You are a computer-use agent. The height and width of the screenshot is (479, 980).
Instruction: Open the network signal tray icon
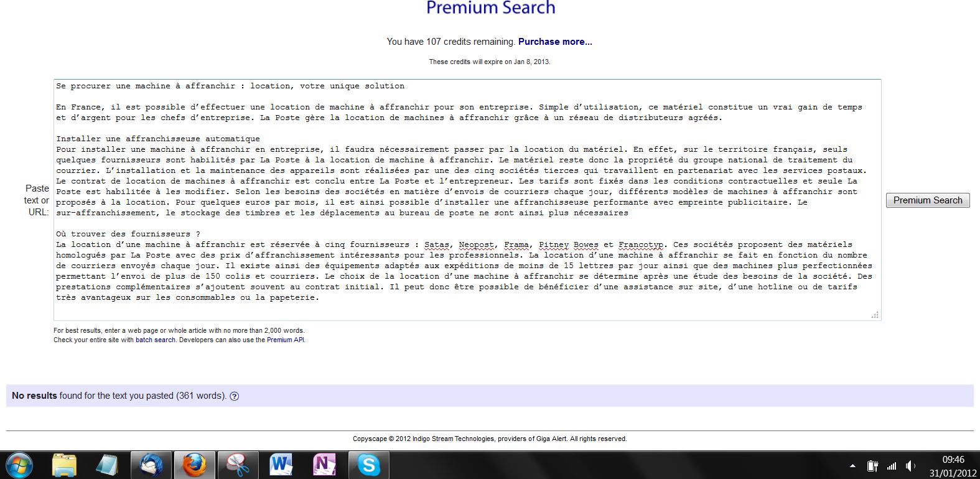892,466
